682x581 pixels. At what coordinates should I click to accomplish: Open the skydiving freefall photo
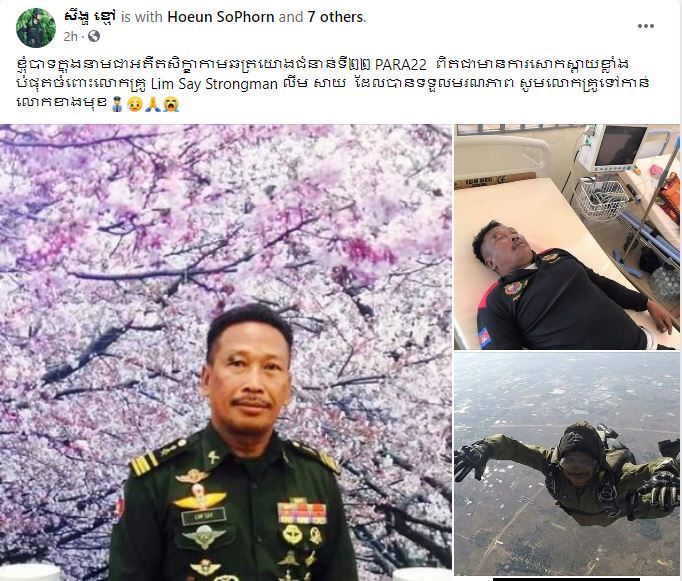pyautogui.click(x=567, y=464)
